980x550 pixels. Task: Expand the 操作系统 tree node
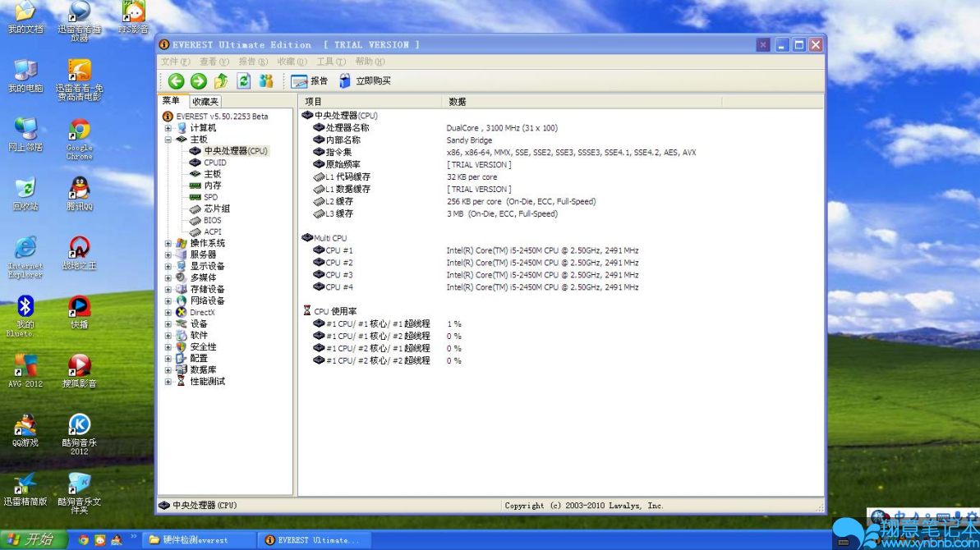click(168, 244)
